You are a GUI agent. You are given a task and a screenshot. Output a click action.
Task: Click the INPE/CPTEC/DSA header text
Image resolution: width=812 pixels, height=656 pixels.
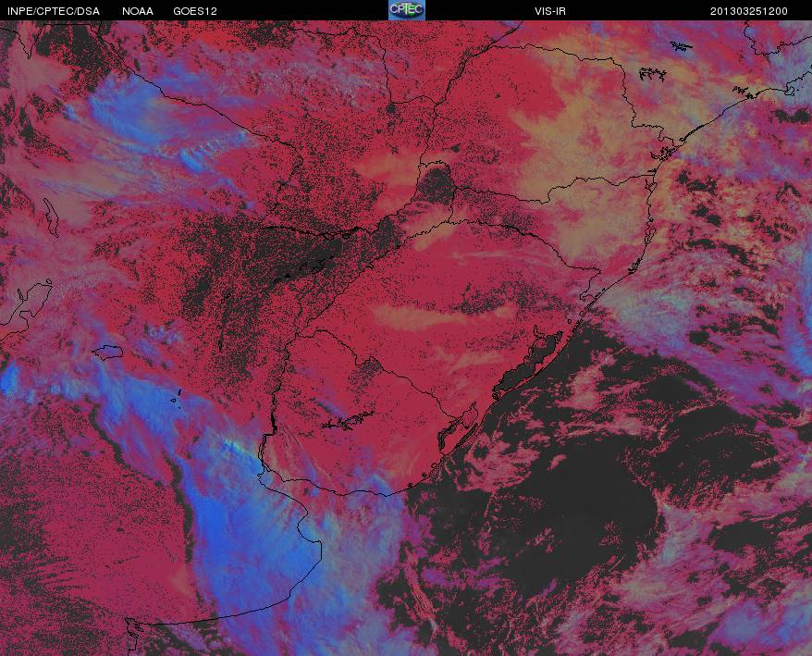point(54,11)
